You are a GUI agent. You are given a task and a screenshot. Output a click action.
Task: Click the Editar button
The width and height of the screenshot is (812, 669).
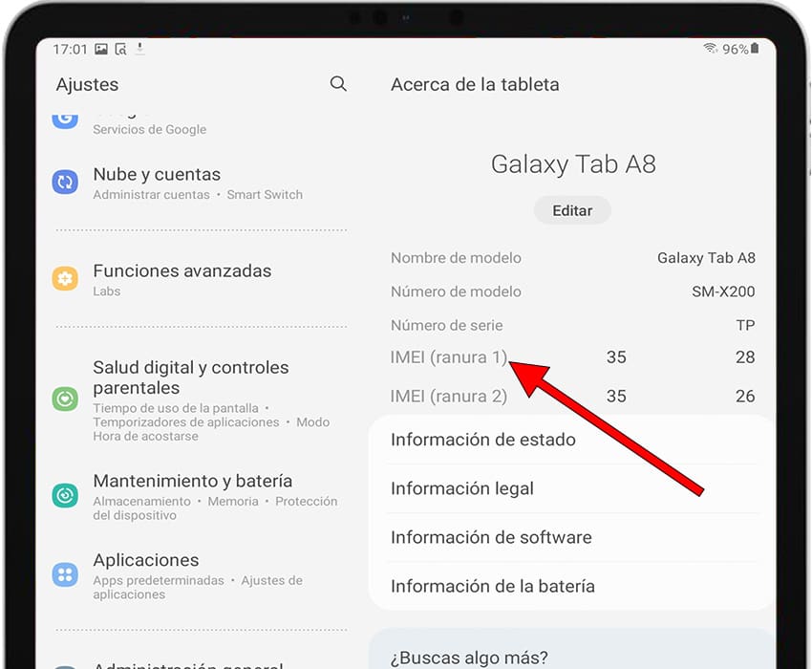(x=572, y=210)
